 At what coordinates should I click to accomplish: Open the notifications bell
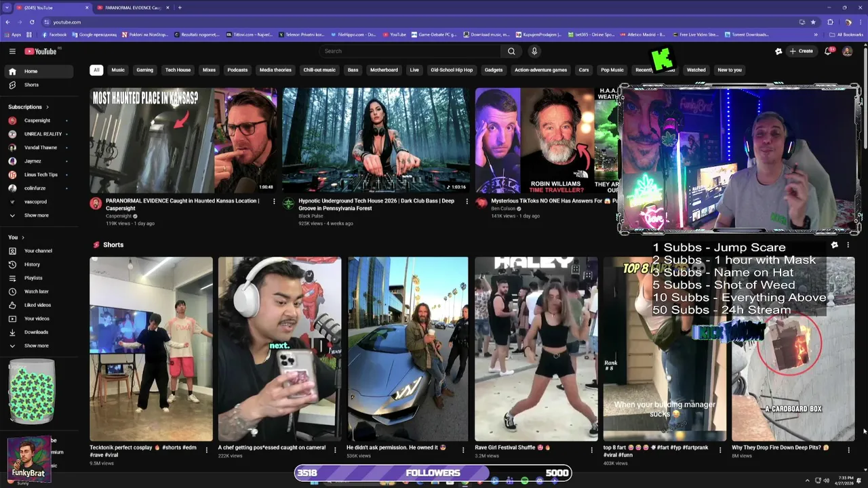[x=828, y=51]
